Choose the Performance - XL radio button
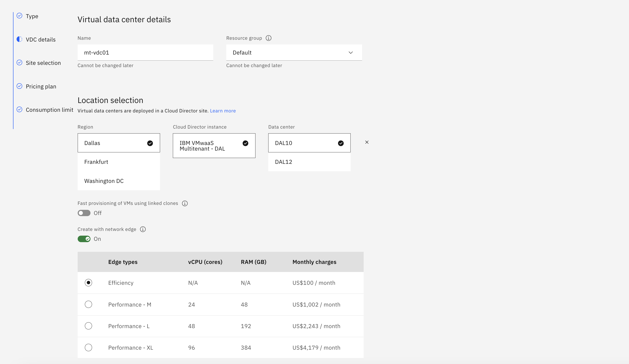 pyautogui.click(x=88, y=348)
